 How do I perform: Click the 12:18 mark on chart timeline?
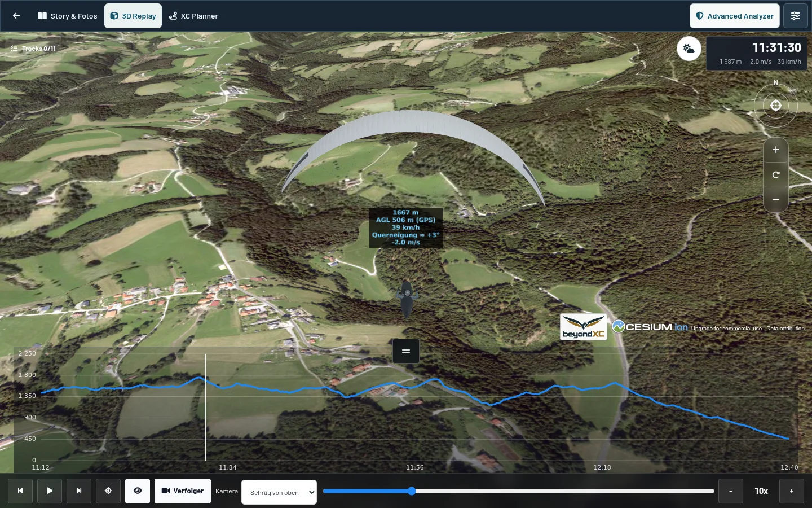coord(602,467)
